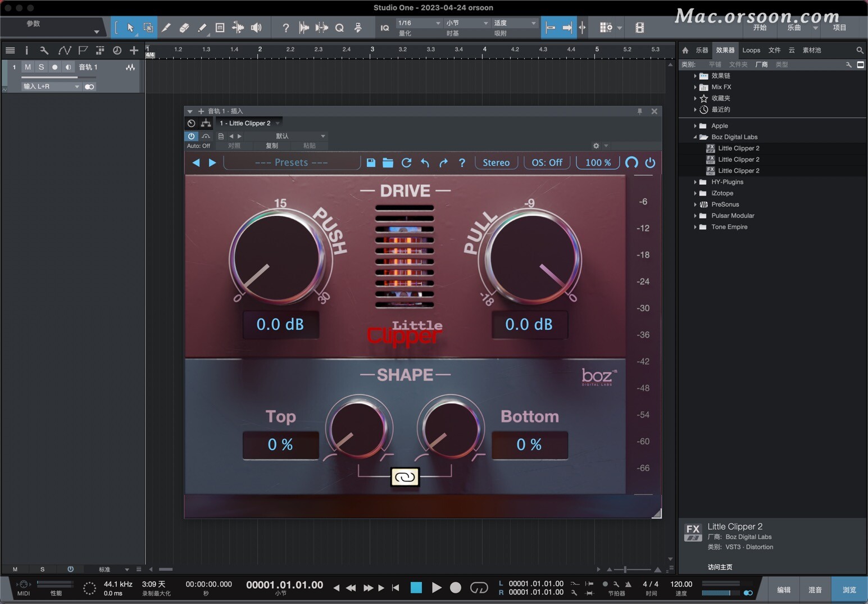Viewport: 868px width, 604px height.
Task: Click the 输入 L+R input field on 音轨 1
Action: (x=51, y=86)
